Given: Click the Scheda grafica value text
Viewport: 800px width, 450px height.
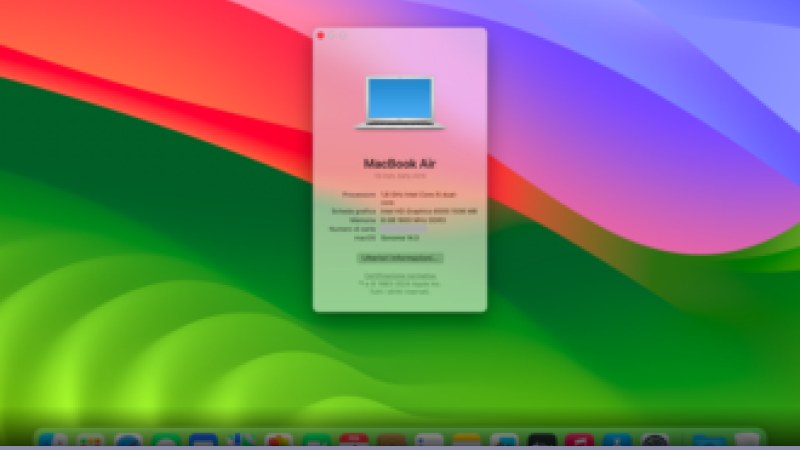Looking at the screenshot, I should click(429, 211).
